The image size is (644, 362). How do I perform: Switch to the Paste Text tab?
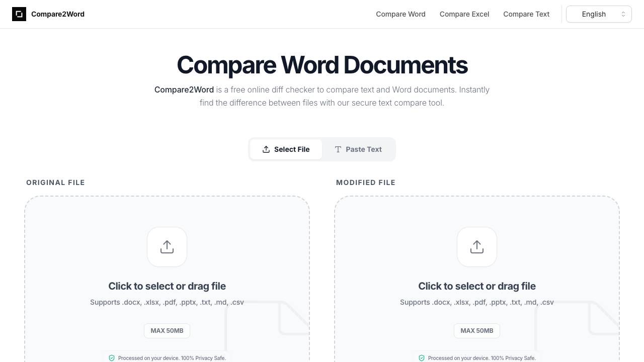pos(358,149)
